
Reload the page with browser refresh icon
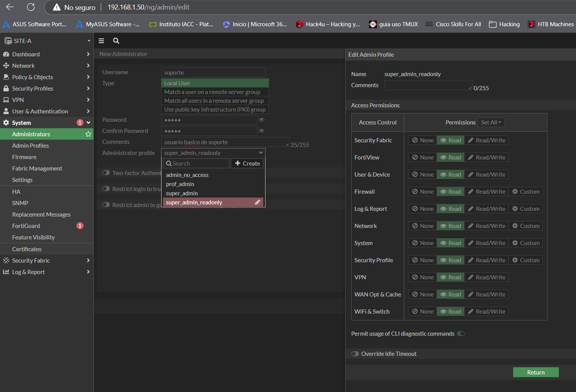click(31, 7)
